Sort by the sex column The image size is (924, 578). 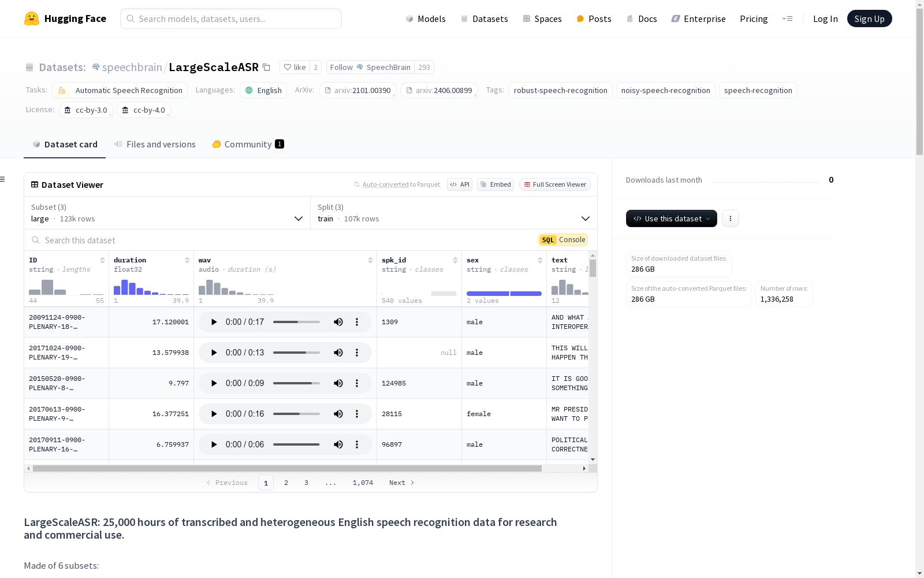coord(540,260)
